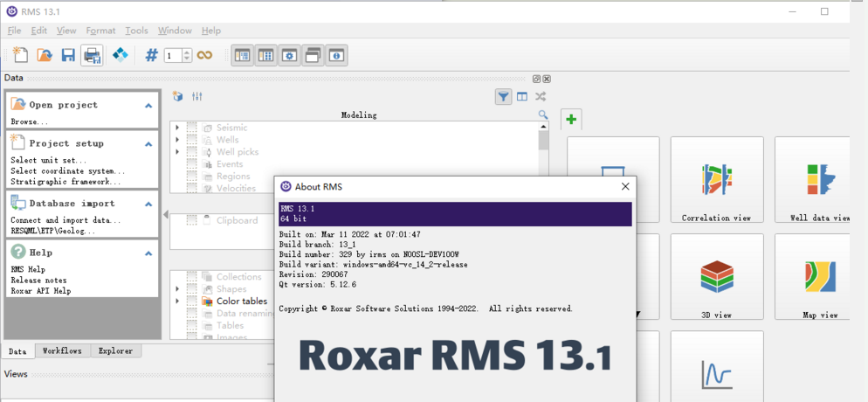868x402 pixels.
Task: Click the shuffle arrows icon
Action: click(541, 97)
